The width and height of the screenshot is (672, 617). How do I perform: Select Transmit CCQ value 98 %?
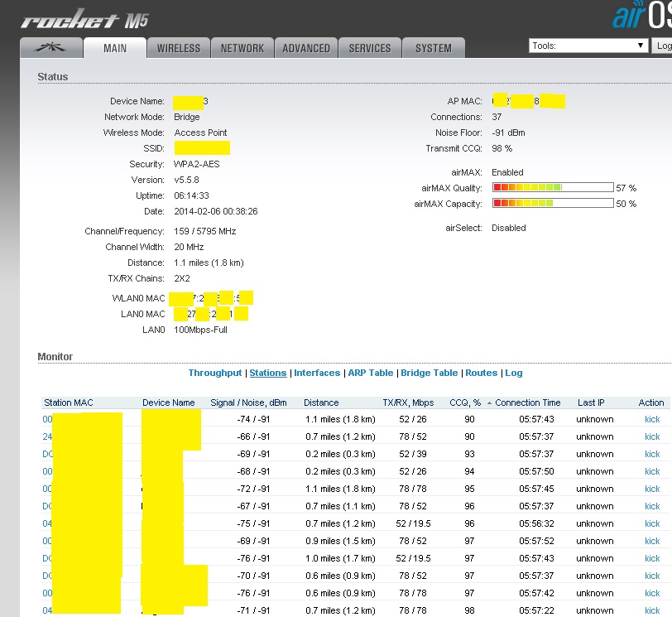coord(502,148)
